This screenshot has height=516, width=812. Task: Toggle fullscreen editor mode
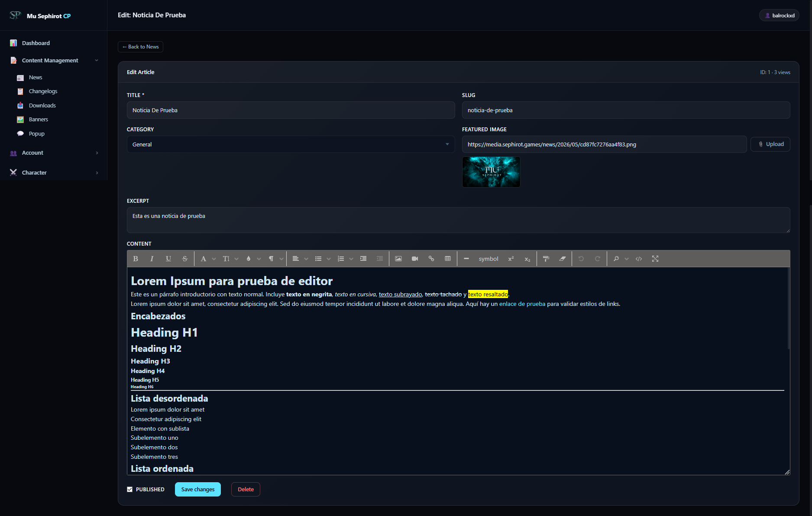click(x=655, y=259)
